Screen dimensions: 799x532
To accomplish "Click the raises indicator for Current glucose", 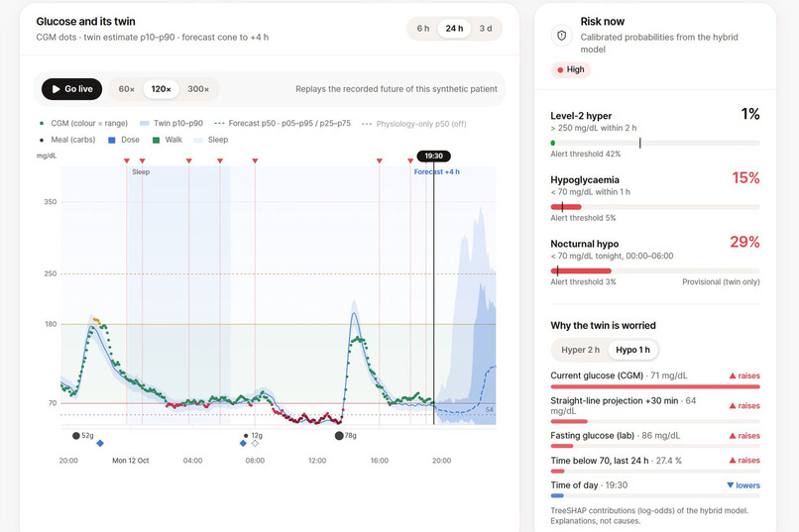I will coord(744,375).
